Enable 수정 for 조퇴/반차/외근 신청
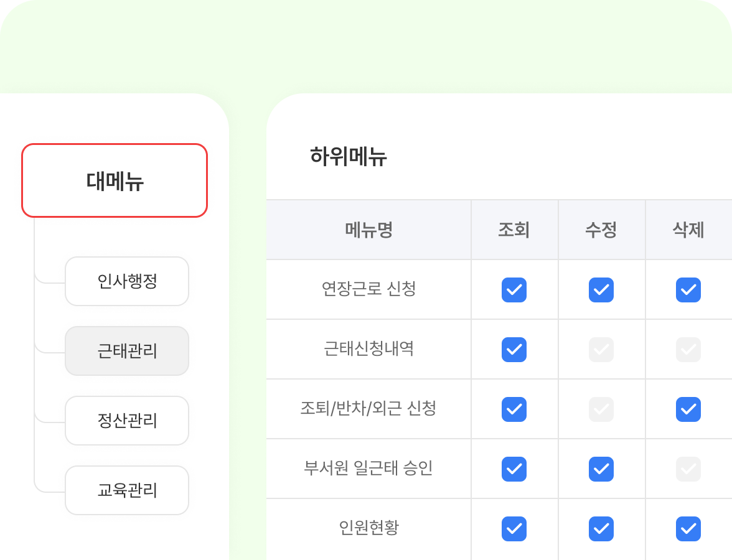This screenshot has height=560, width=732. (x=601, y=409)
